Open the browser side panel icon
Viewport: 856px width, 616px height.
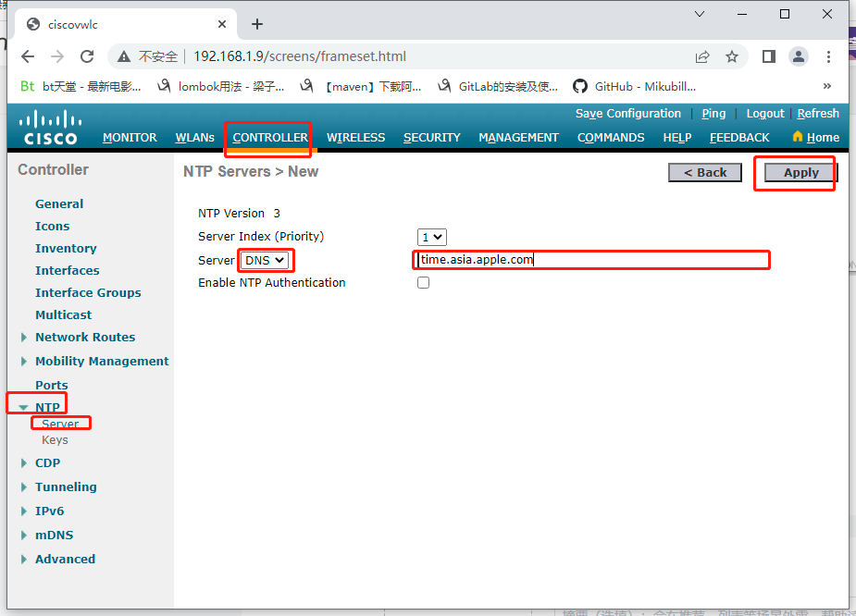(769, 55)
